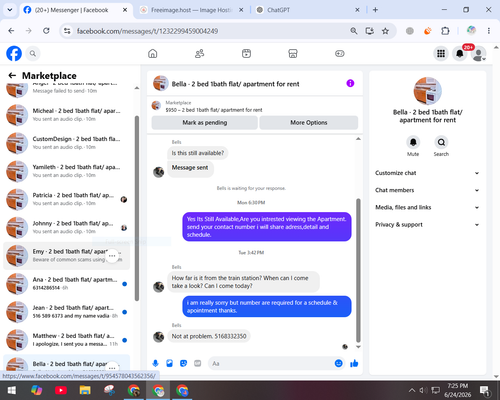Go to the Facebook Home icon
The width and height of the screenshot is (500, 400).
click(x=153, y=53)
